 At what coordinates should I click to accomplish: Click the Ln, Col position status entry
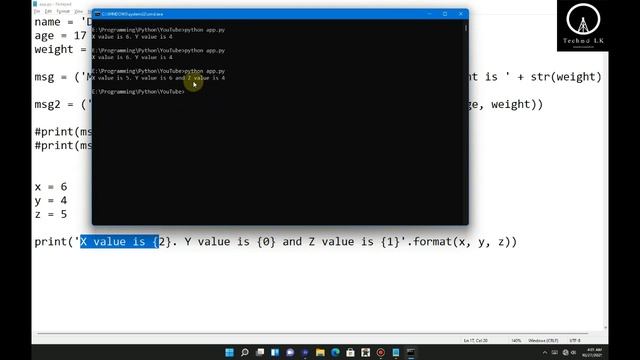[x=476, y=340]
